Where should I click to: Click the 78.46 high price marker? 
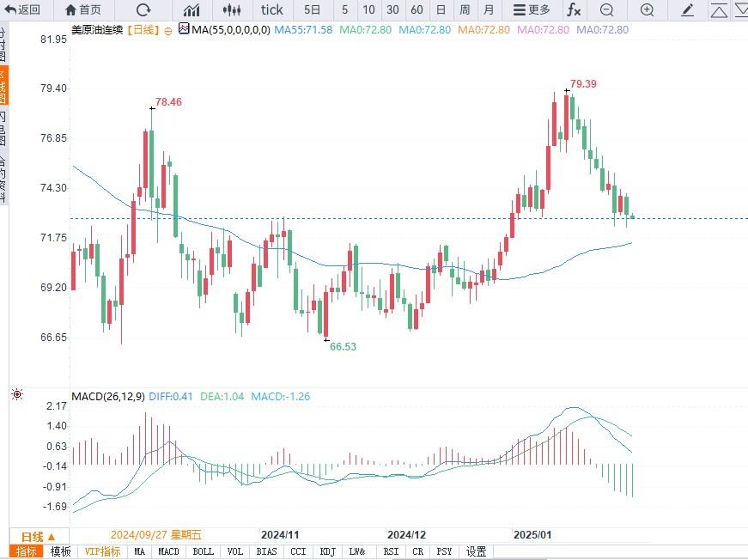[x=168, y=102]
